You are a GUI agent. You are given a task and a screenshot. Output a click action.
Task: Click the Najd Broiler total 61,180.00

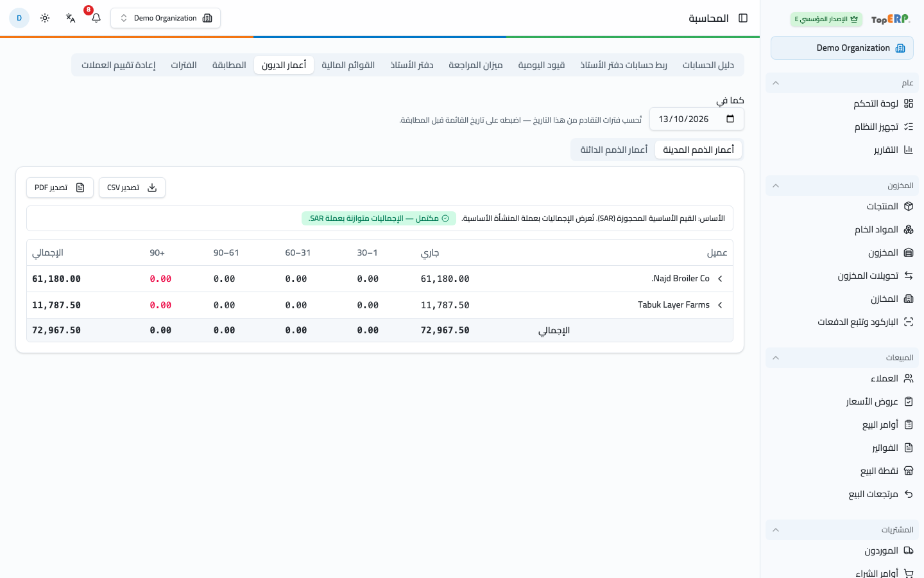56,279
